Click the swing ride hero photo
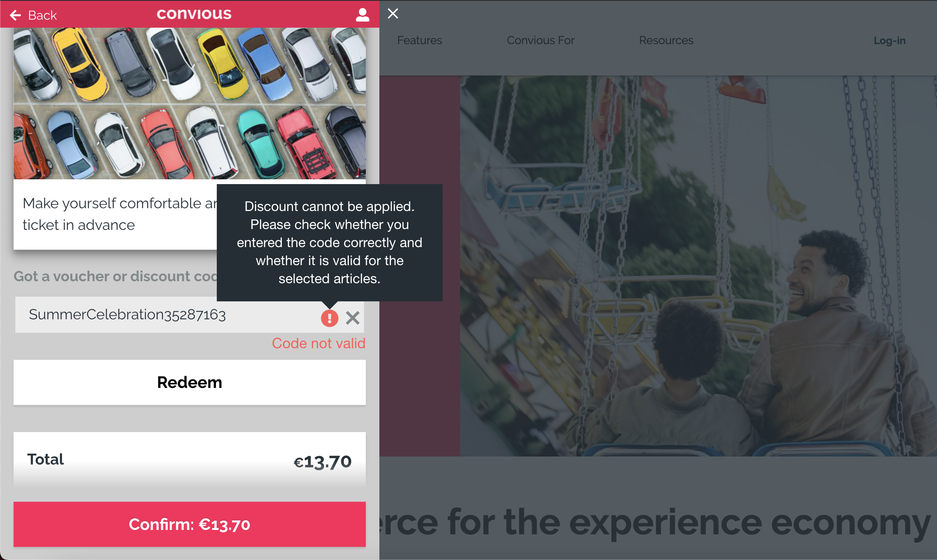The height and width of the screenshot is (560, 937). point(699,266)
